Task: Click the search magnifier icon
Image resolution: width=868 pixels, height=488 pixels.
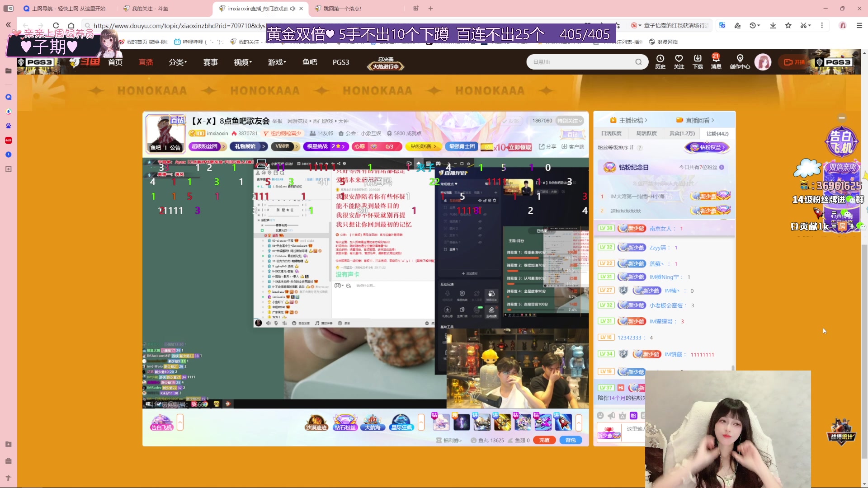Action: click(638, 62)
